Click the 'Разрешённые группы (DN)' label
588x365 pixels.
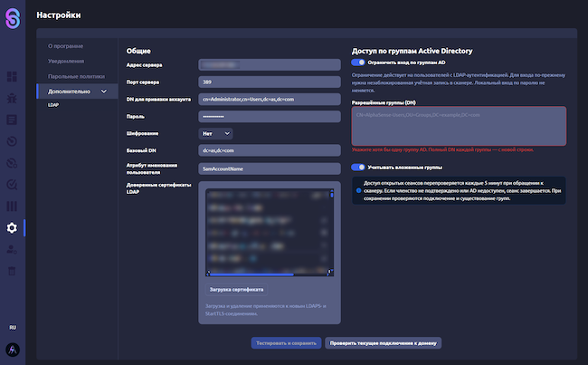click(x=384, y=102)
